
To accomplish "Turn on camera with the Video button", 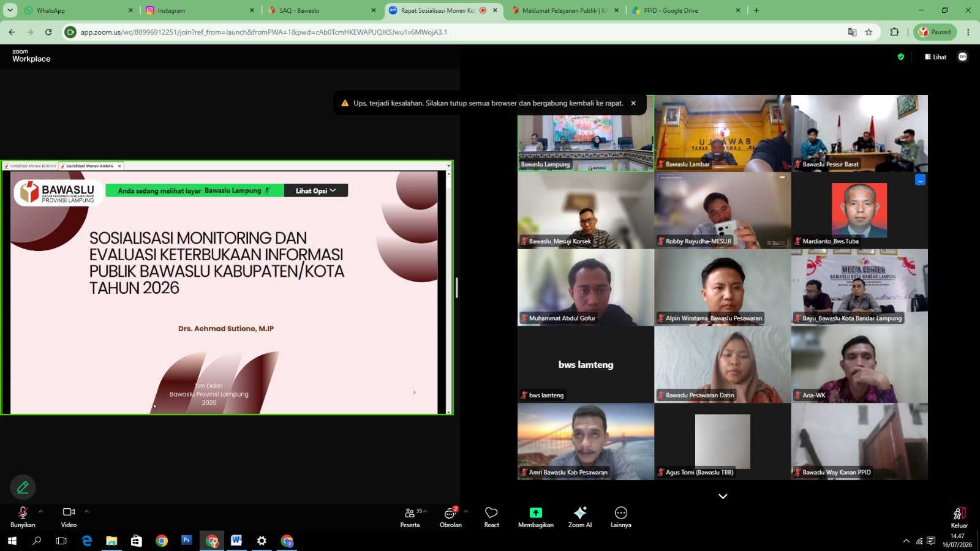I will click(x=69, y=517).
